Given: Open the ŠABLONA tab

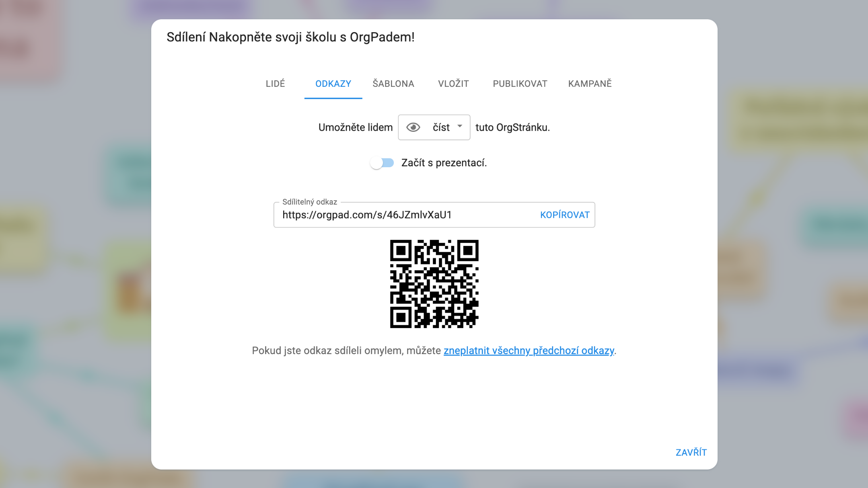Looking at the screenshot, I should [393, 84].
